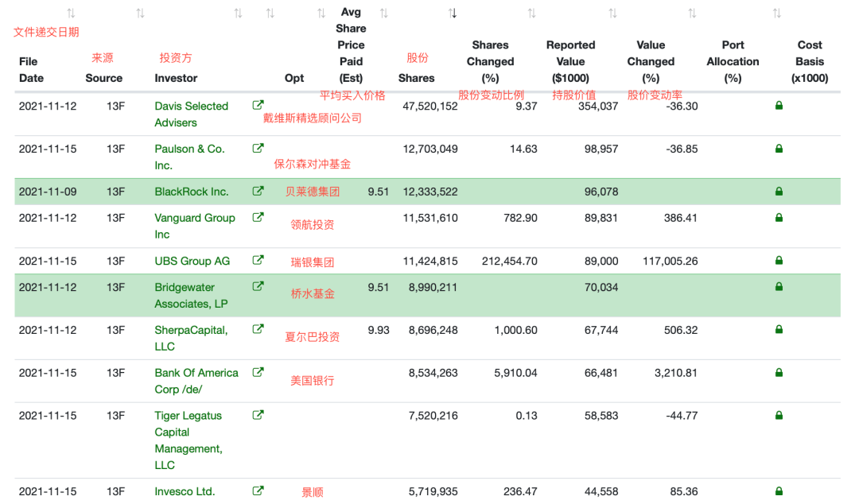Click the Investor column header
Image resolution: width=859 pixels, height=504 pixels.
(176, 78)
